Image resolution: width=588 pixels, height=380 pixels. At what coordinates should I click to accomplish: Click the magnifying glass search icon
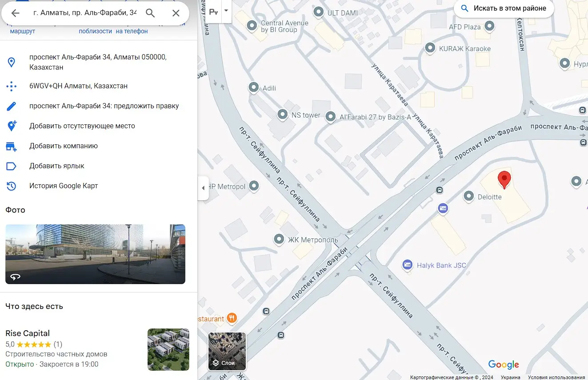pyautogui.click(x=150, y=13)
